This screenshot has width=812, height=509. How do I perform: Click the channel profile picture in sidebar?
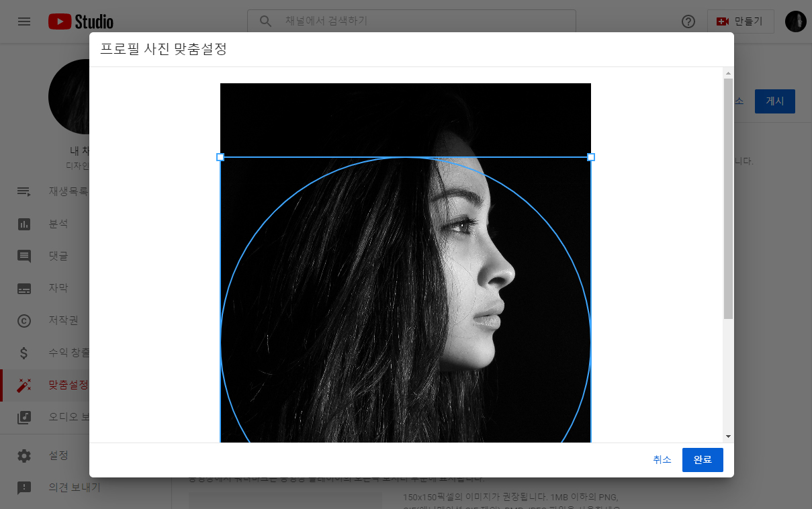point(69,97)
